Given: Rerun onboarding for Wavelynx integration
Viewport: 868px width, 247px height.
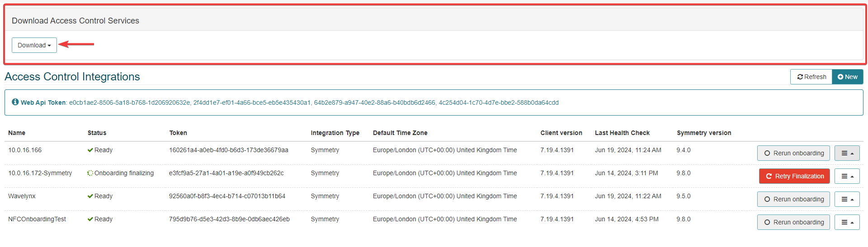Looking at the screenshot, I should 793,199.
